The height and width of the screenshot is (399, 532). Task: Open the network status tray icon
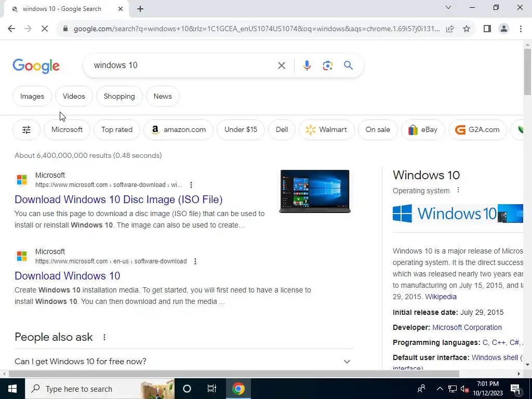453,389
